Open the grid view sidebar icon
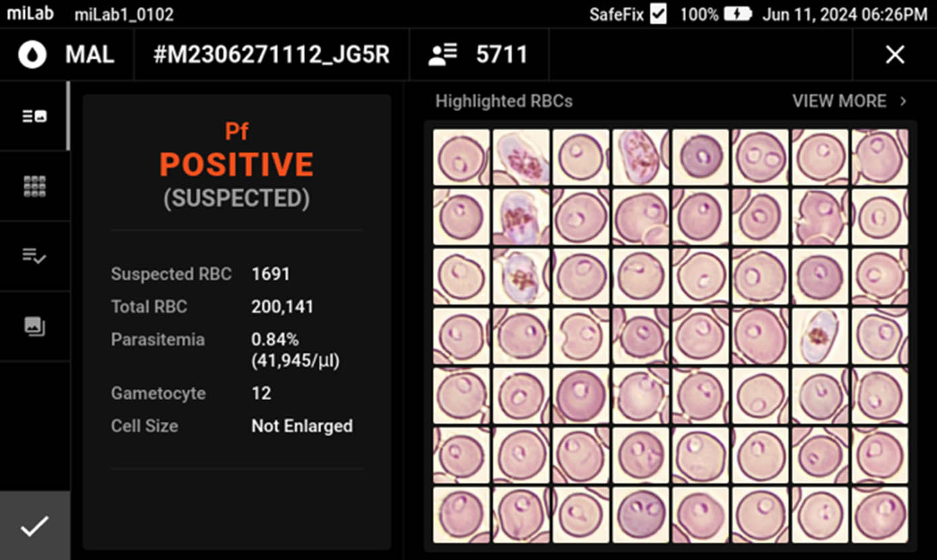The height and width of the screenshot is (560, 937). pyautogui.click(x=34, y=186)
